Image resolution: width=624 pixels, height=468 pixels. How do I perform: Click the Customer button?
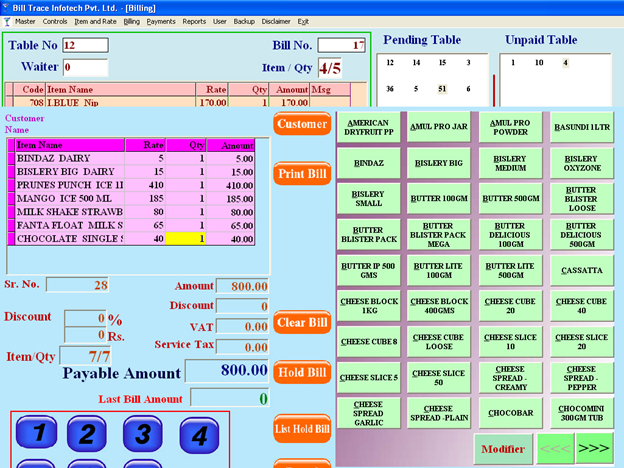[302, 124]
